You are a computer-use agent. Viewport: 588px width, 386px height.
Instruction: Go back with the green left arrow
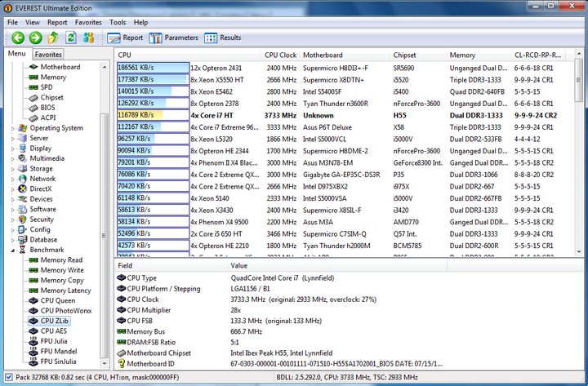click(18, 38)
